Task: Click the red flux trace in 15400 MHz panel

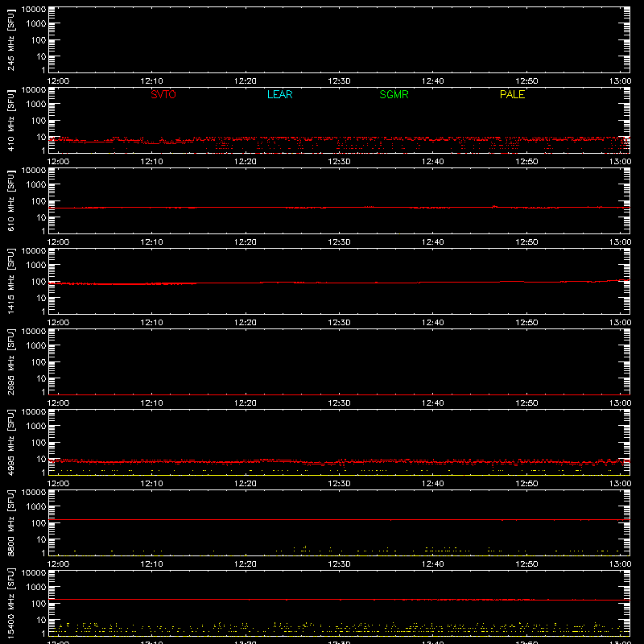Action: (x=339, y=600)
